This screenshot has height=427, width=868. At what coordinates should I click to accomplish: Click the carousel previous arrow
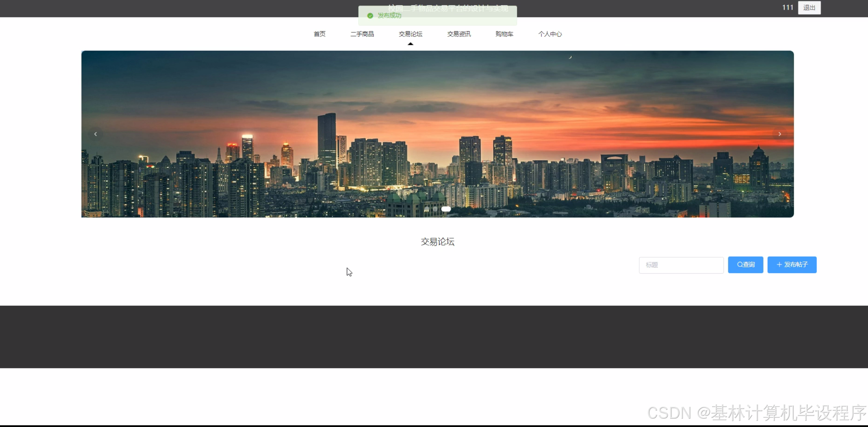(95, 134)
